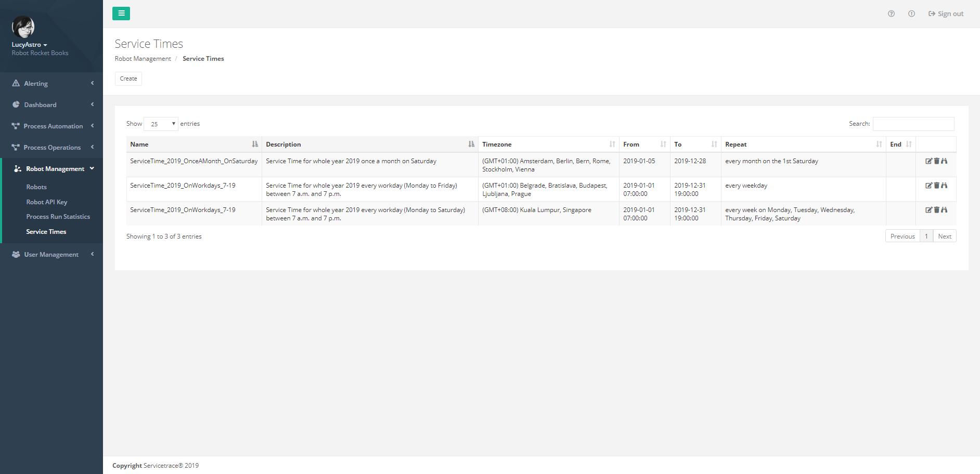The height and width of the screenshot is (474, 980).
Task: Click the Next pagination button
Action: tap(945, 236)
